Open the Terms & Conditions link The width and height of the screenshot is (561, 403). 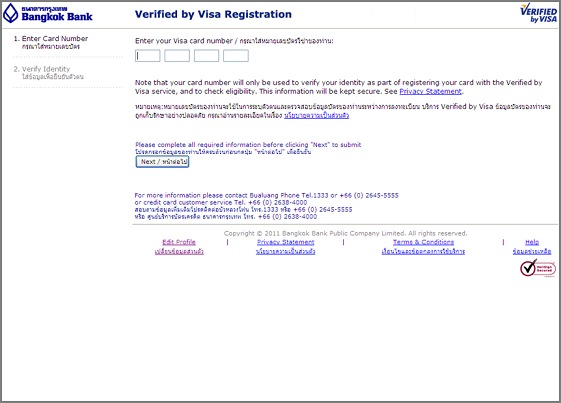[423, 242]
